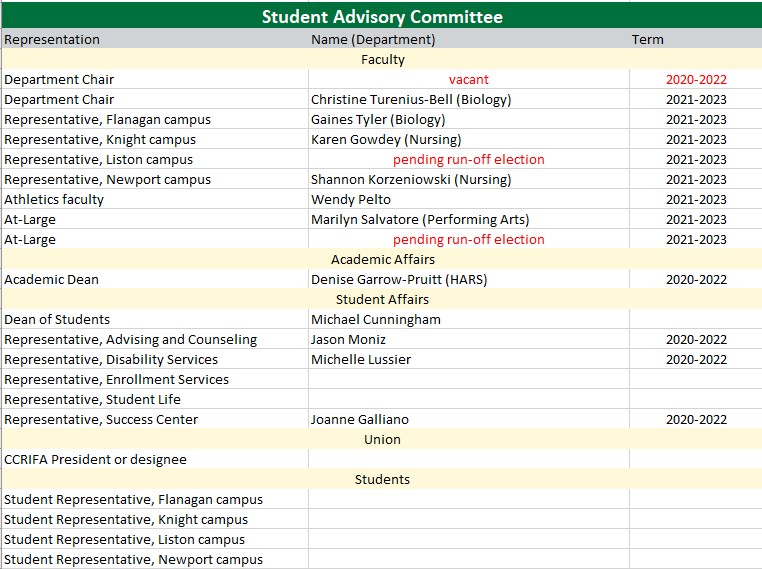Select the Shannon Korzeniowski (Nursing) cell

pos(411,180)
